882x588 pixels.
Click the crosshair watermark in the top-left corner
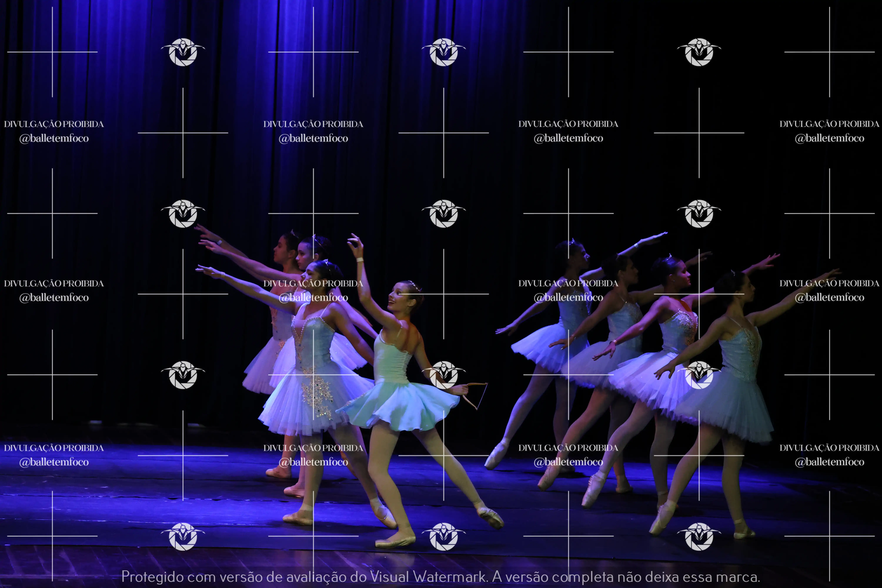pyautogui.click(x=52, y=52)
